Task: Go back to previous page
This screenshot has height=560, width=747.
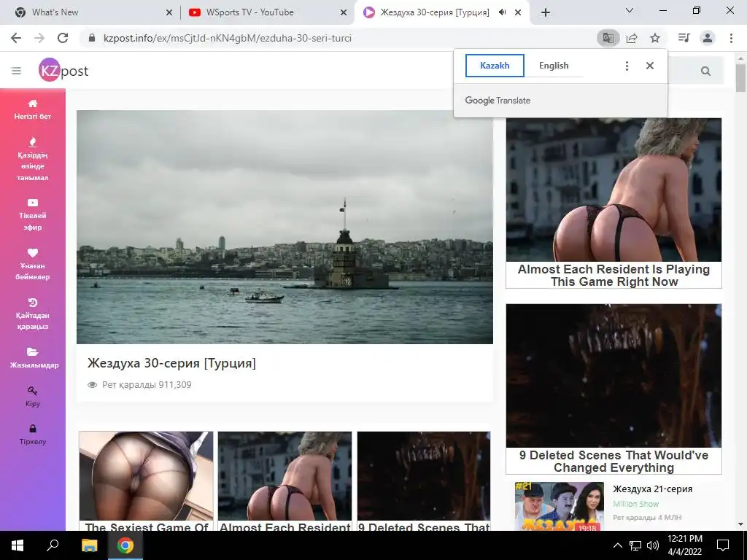Action: 16,38
